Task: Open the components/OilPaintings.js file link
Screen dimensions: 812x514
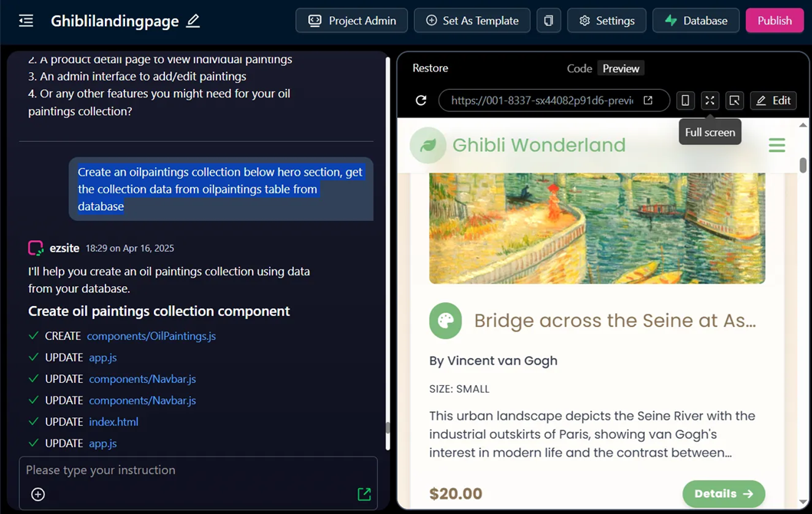Action: [x=151, y=336]
